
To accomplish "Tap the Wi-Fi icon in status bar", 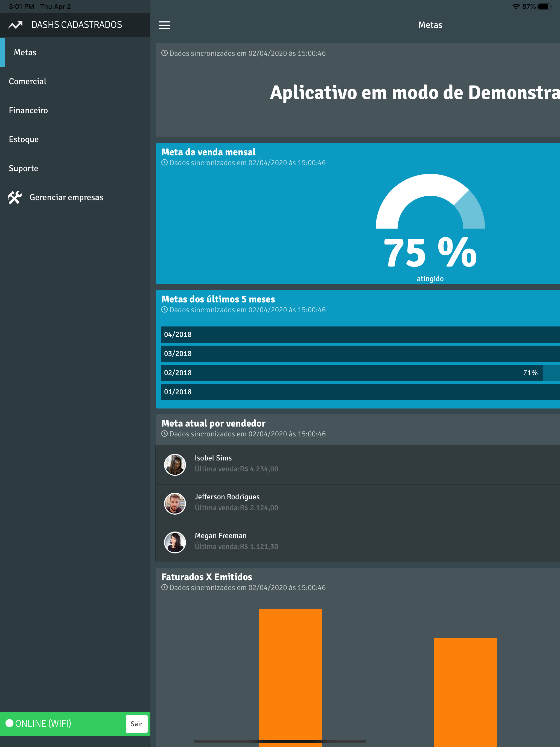I will [x=516, y=6].
